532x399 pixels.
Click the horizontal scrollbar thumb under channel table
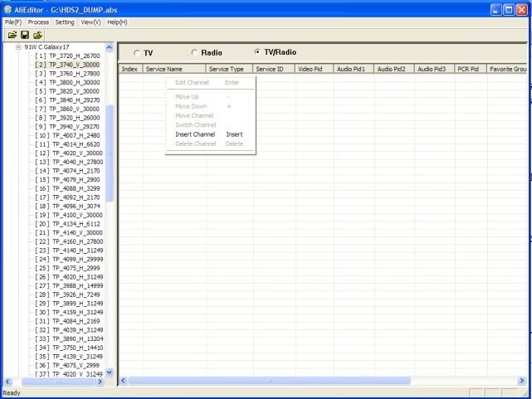pos(270,381)
